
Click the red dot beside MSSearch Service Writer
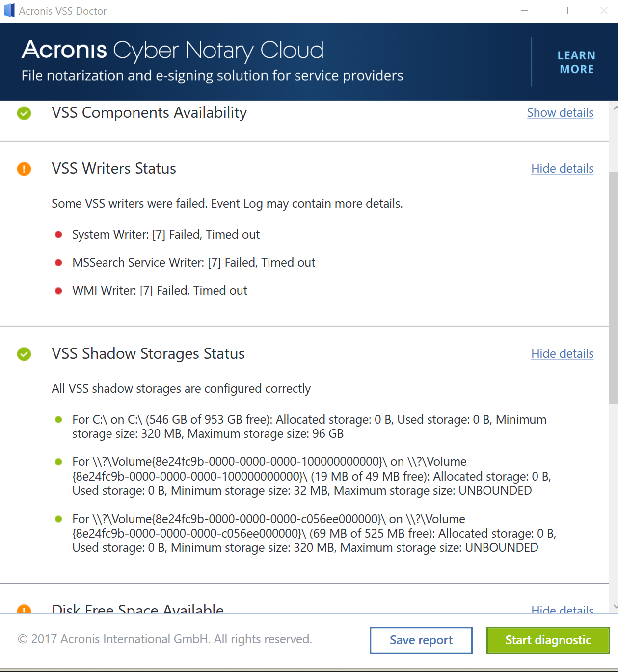(59, 263)
